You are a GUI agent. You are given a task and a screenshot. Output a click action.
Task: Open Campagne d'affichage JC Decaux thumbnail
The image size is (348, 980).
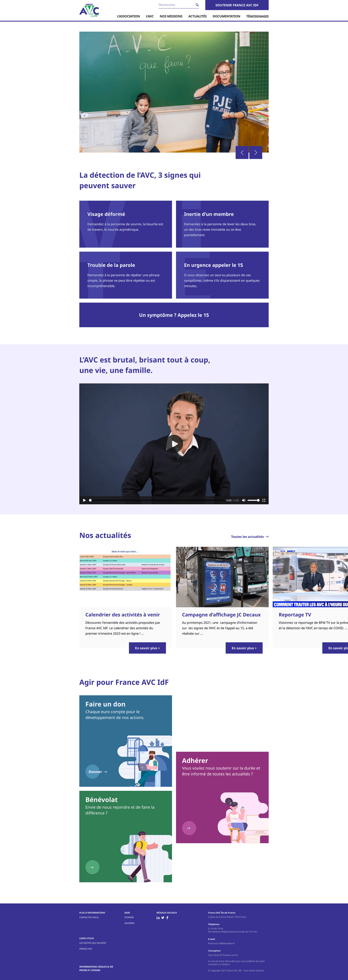point(222,577)
